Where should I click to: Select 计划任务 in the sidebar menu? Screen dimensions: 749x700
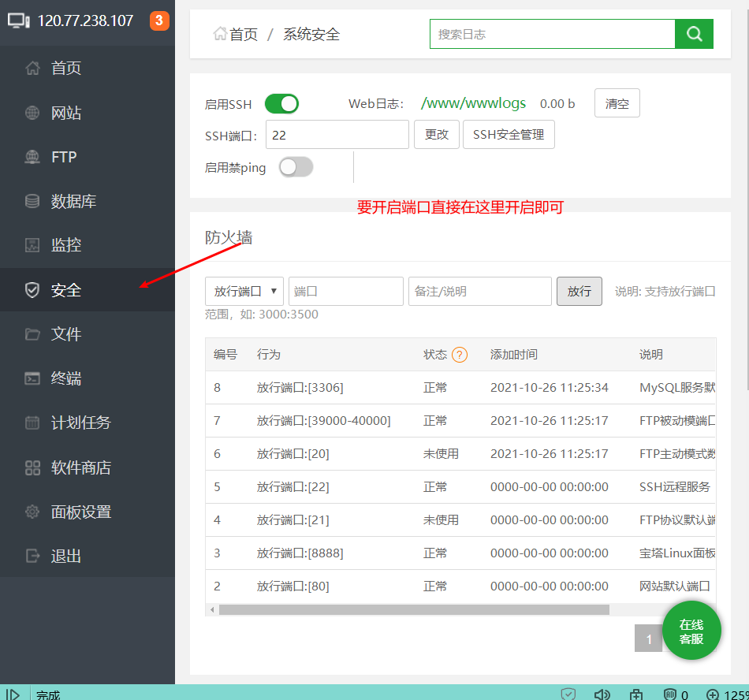[x=80, y=423]
